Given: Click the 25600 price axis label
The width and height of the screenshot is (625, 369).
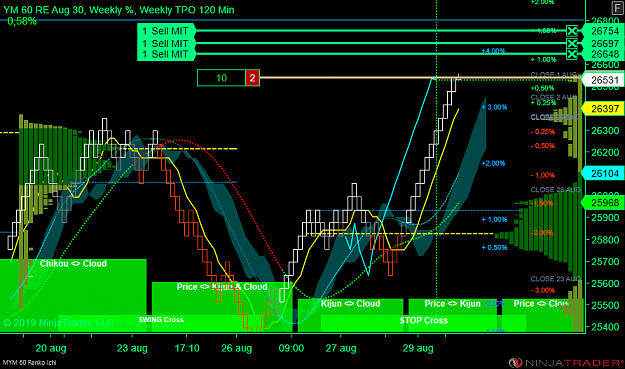Looking at the screenshot, I should click(605, 284).
